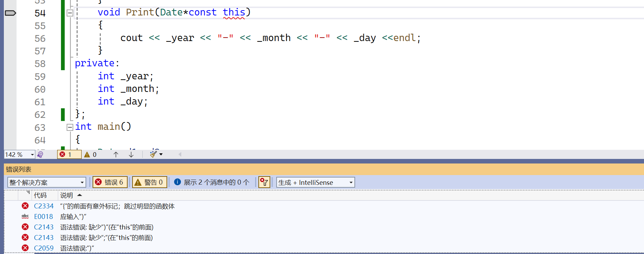Click the 'private' keyword on line 58
The width and height of the screenshot is (644, 254).
[x=95, y=63]
